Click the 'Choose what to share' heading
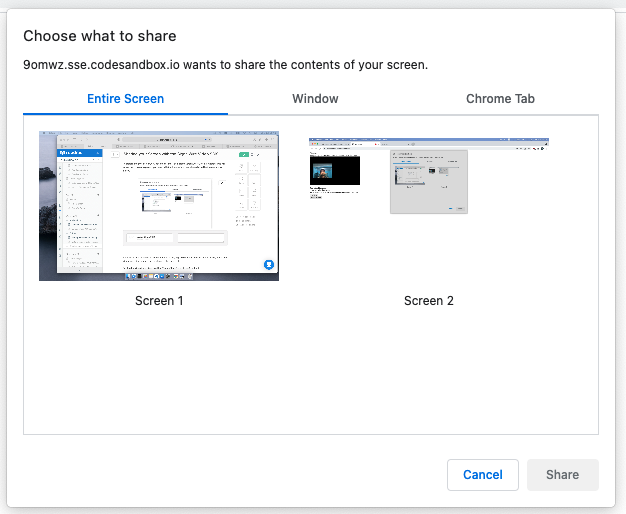This screenshot has height=514, width=626. (x=100, y=36)
